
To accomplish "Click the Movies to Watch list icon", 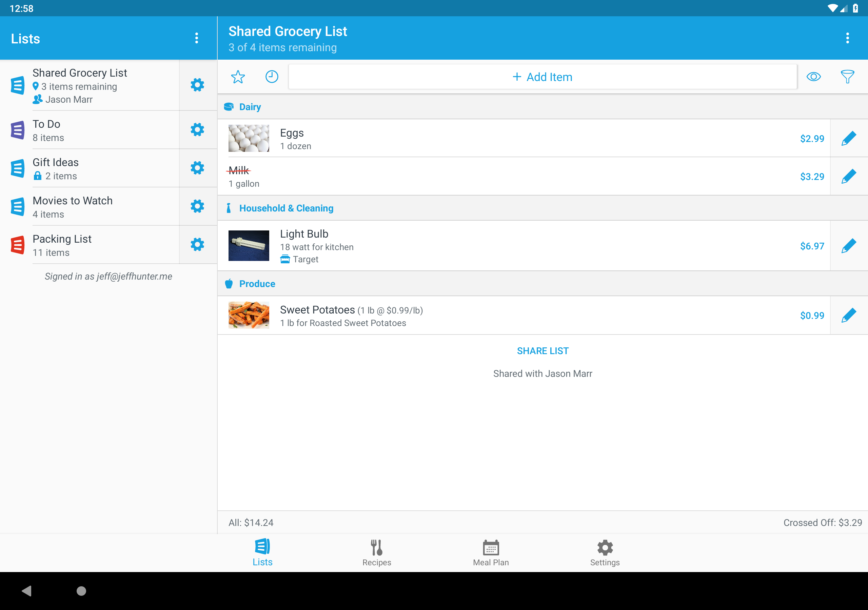I will (x=18, y=207).
